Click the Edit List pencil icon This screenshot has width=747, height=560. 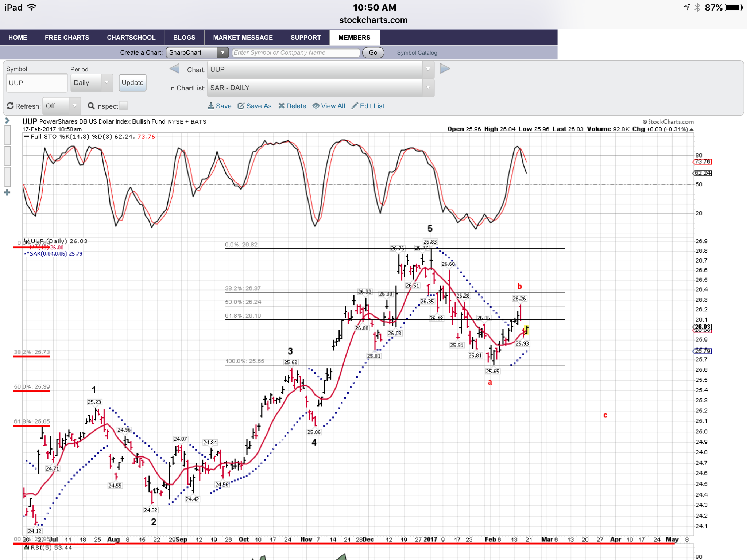[x=355, y=106]
